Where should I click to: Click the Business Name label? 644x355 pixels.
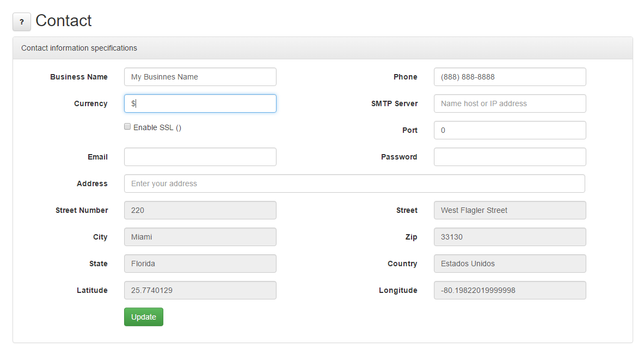tap(79, 77)
